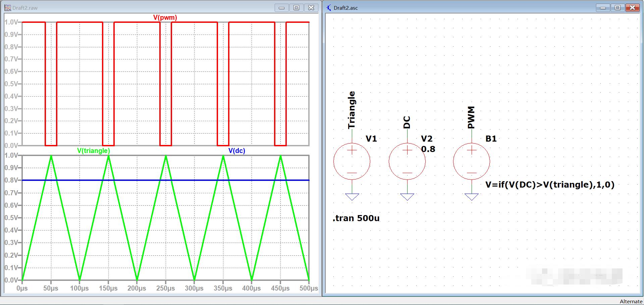This screenshot has height=305, width=644.
Task: Minimize the Draft2.raw window
Action: click(282, 7)
